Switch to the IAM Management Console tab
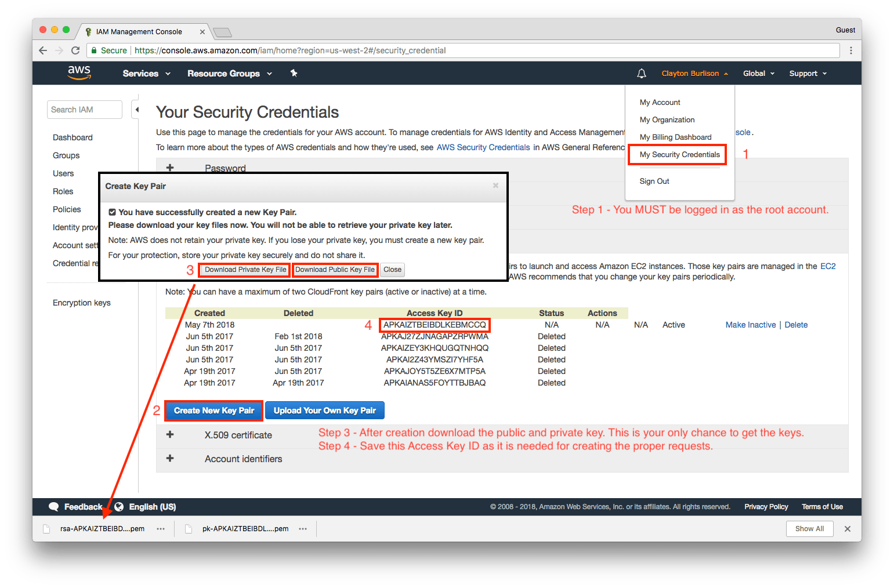 pos(139,32)
